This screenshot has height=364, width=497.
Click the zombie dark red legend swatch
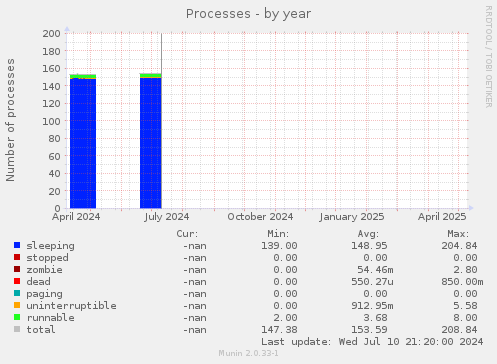[17, 269]
